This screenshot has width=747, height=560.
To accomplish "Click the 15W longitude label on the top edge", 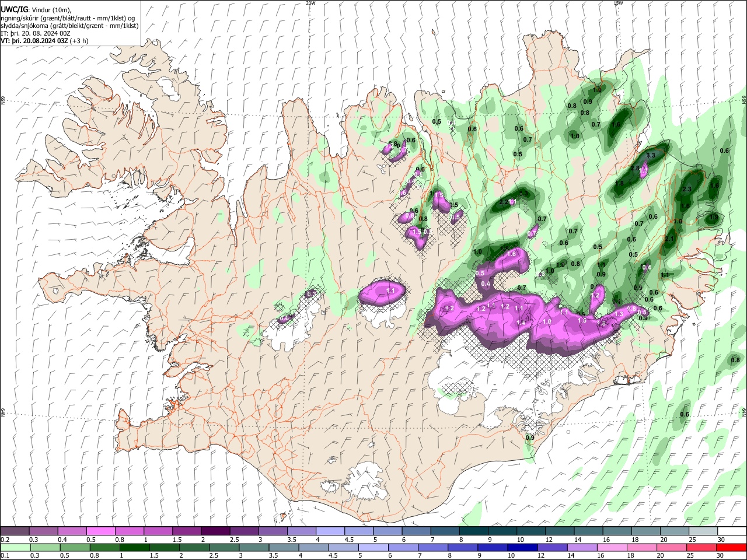I will [x=618, y=3].
